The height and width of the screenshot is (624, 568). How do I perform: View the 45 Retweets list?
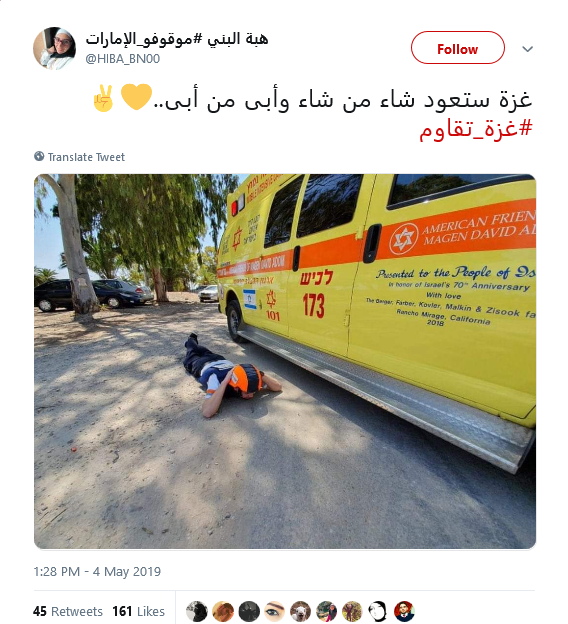click(x=68, y=611)
